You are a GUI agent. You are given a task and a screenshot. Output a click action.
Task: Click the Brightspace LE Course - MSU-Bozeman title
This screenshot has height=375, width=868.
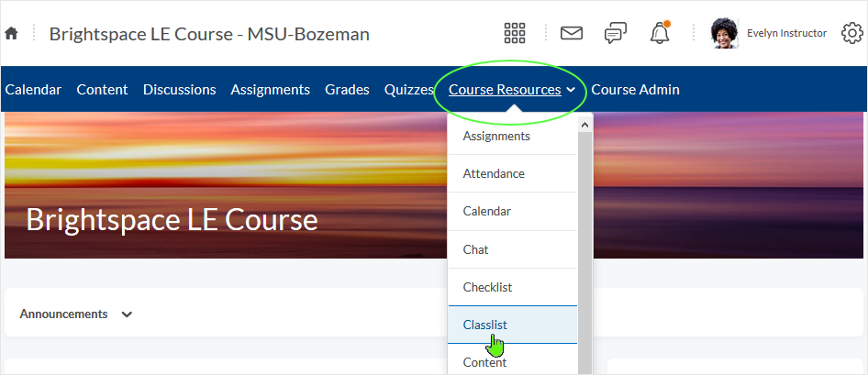click(x=209, y=34)
